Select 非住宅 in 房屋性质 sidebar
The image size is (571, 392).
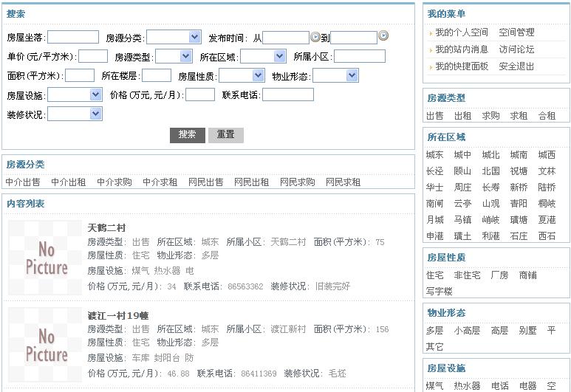click(x=467, y=275)
